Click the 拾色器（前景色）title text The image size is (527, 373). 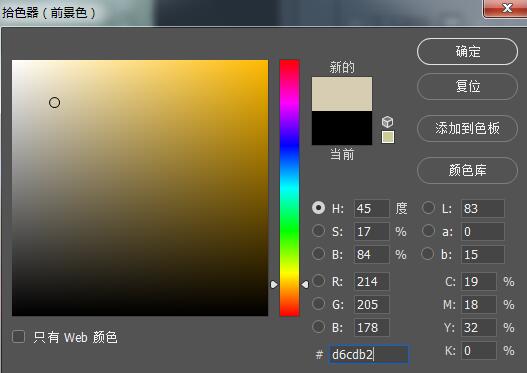point(49,13)
